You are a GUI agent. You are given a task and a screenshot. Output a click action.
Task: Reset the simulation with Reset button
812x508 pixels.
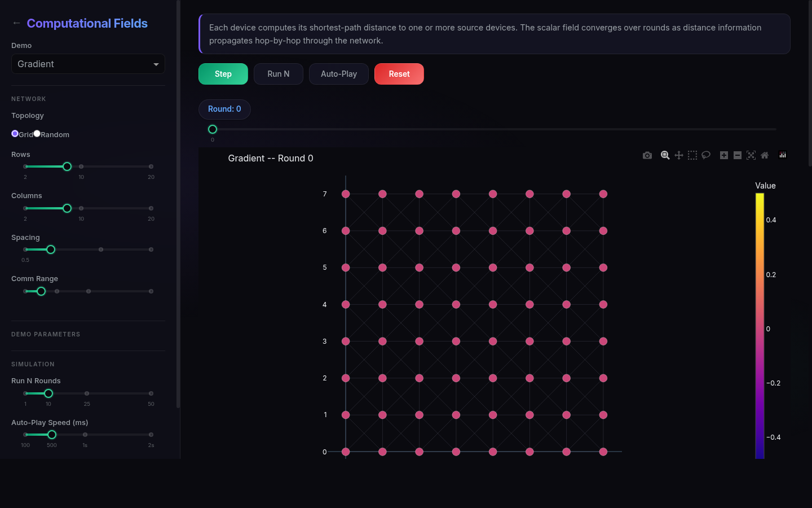tap(399, 74)
